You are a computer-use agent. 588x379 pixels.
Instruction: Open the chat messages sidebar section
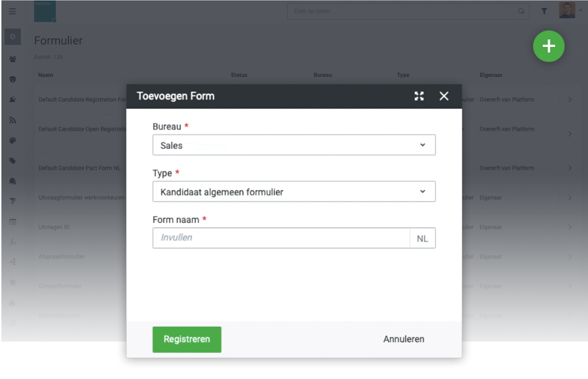point(13,181)
